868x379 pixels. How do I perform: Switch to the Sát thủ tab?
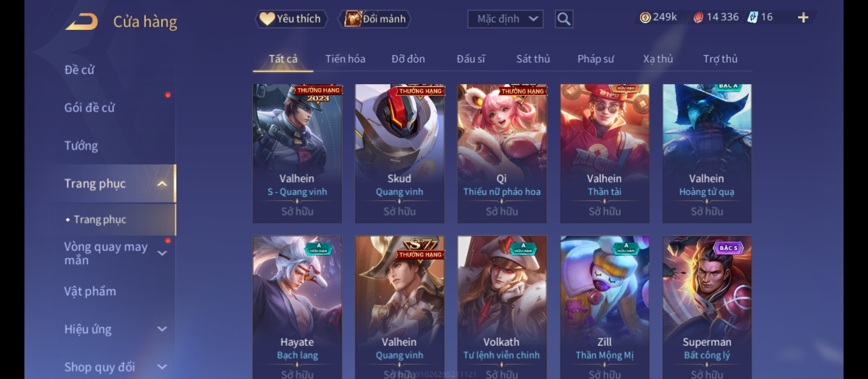click(533, 59)
